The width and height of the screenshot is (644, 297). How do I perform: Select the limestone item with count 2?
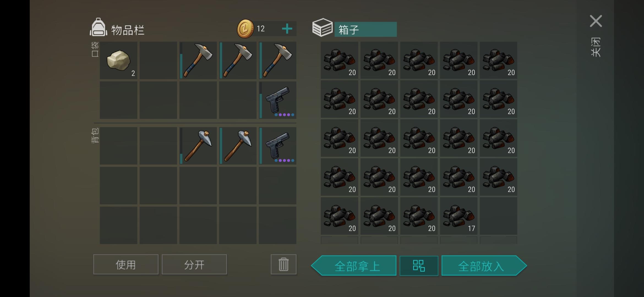pyautogui.click(x=118, y=61)
